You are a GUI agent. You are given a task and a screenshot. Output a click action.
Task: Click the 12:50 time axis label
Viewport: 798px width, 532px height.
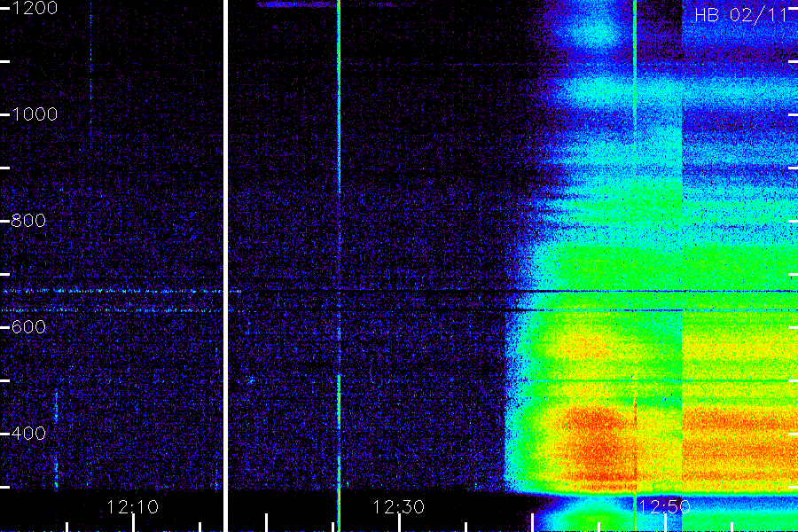(665, 507)
